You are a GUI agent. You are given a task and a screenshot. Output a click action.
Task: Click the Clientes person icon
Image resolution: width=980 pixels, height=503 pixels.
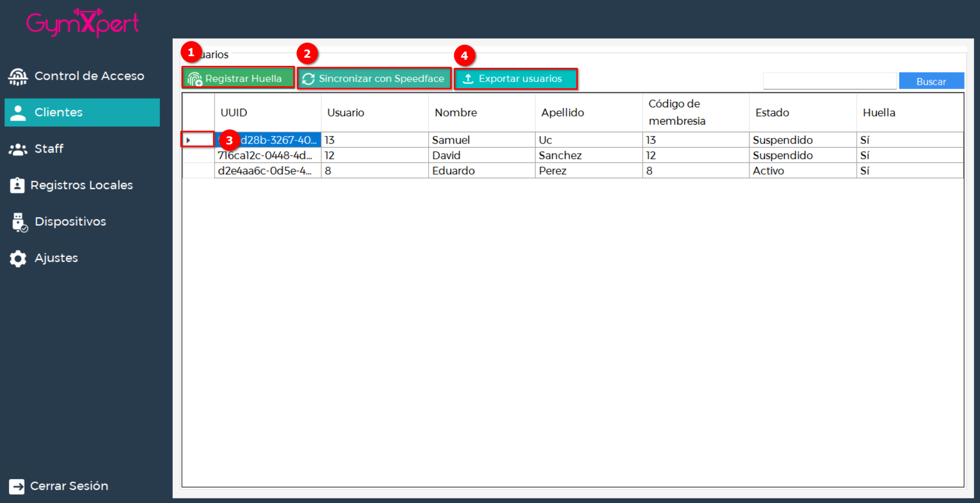(18, 113)
